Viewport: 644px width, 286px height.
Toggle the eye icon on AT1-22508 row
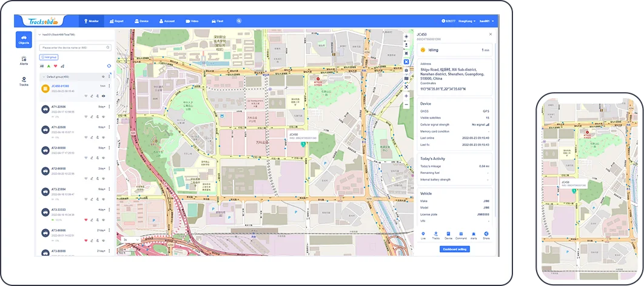click(x=104, y=138)
